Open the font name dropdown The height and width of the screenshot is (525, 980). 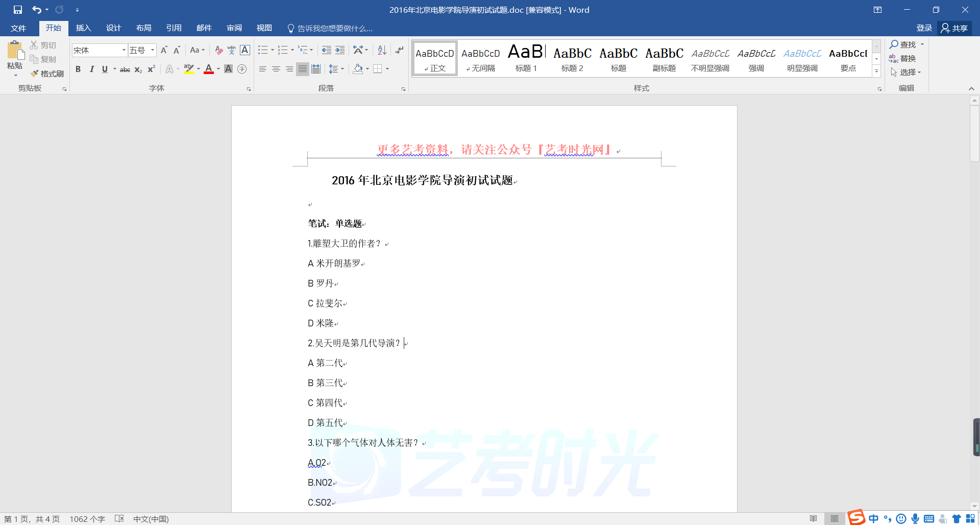pos(124,50)
